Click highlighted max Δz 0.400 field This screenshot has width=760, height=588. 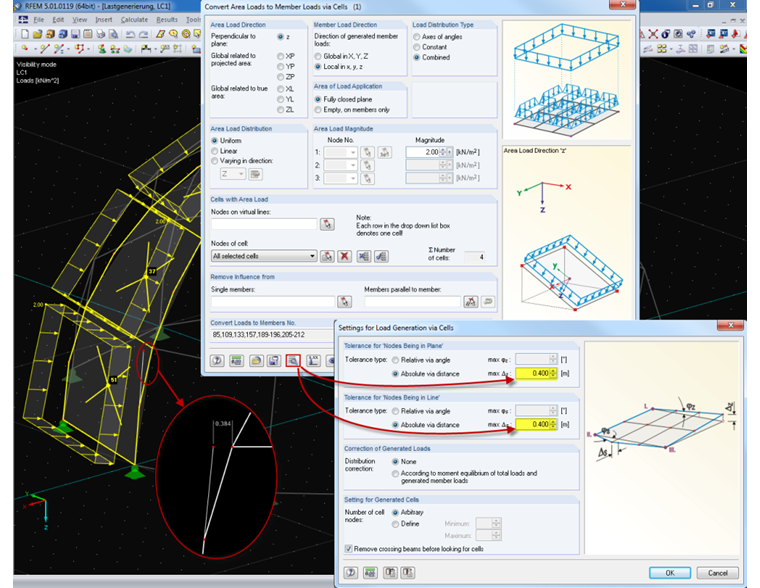click(x=533, y=373)
